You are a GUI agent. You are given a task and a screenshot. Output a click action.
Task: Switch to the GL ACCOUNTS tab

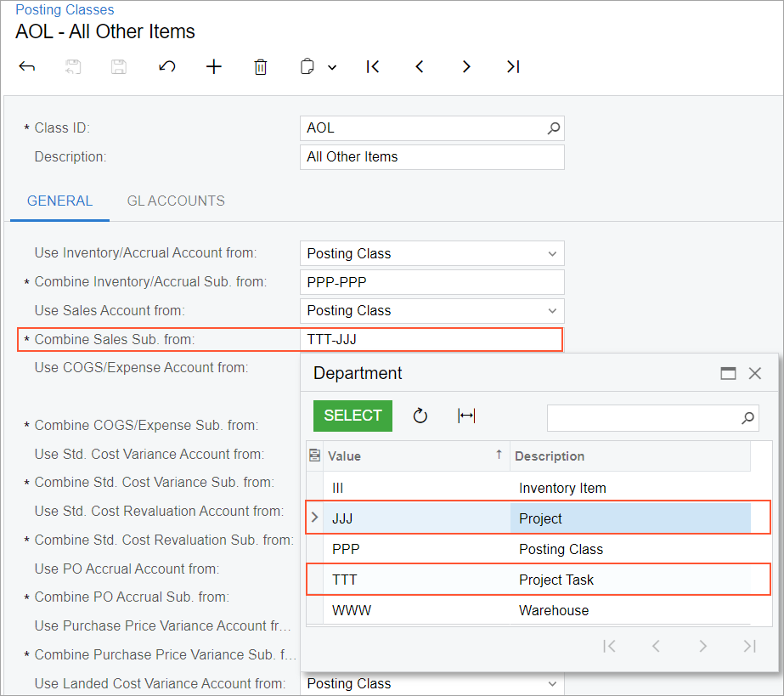(x=176, y=201)
